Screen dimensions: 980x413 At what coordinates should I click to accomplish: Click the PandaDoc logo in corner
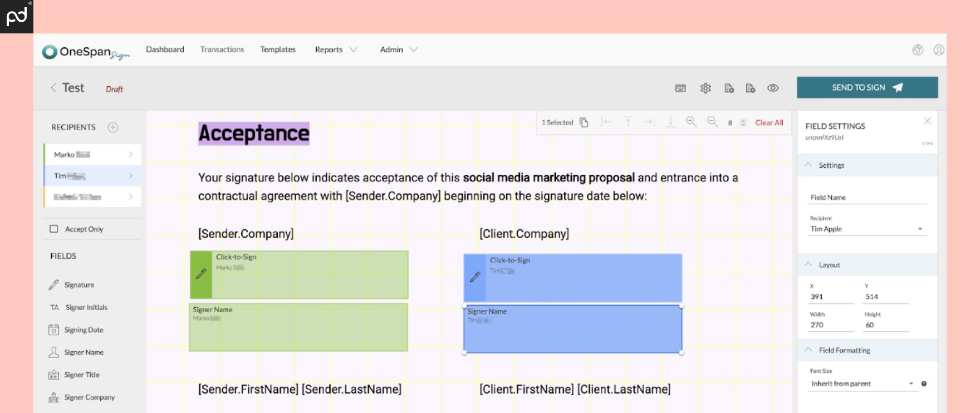(x=17, y=17)
